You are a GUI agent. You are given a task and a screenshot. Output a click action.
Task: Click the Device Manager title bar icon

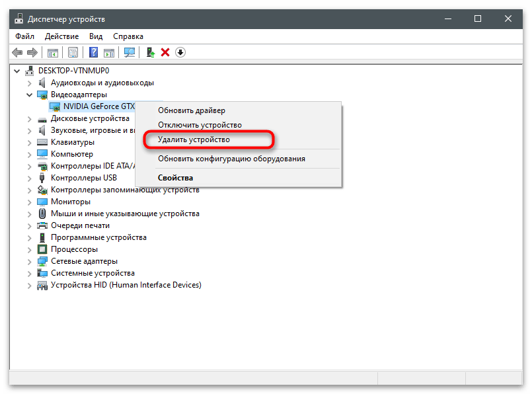coord(19,19)
